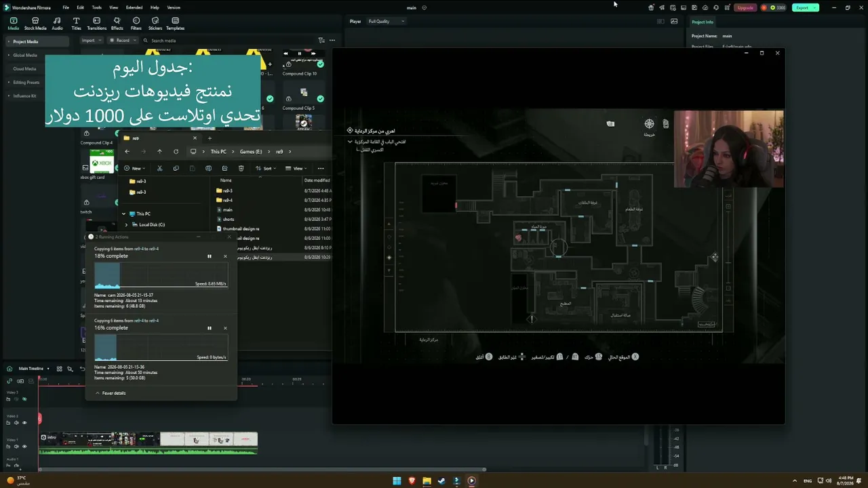The width and height of the screenshot is (868, 488).
Task: Open File Explorer from the taskbar
Action: tap(427, 481)
